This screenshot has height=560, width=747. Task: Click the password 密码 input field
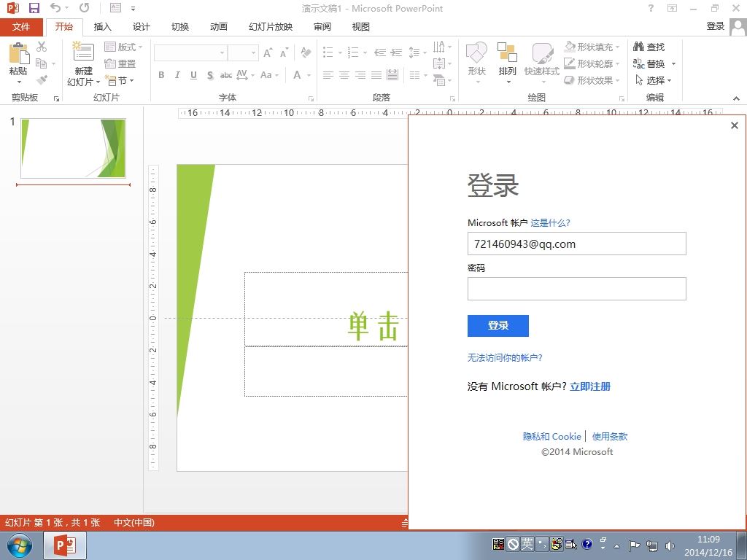(576, 289)
